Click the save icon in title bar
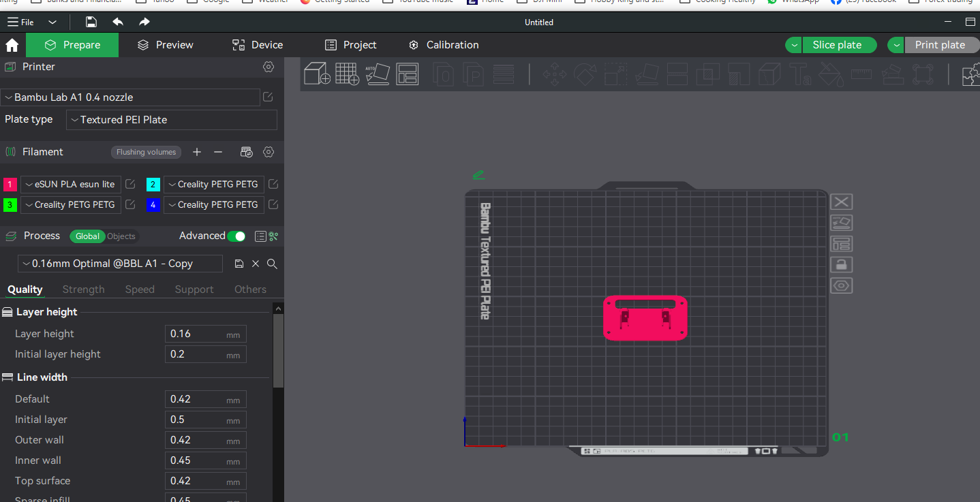This screenshot has height=502, width=980. [x=91, y=22]
